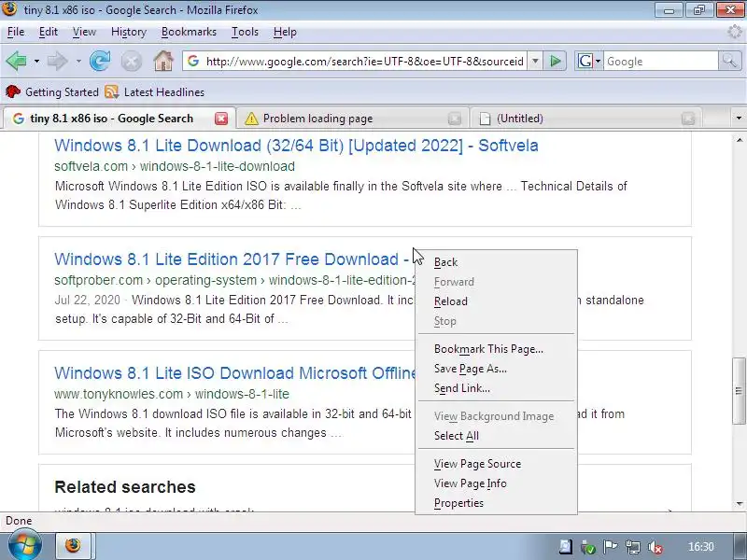The height and width of the screenshot is (560, 747).
Task: Click the red-x volume tray icon
Action: click(655, 548)
